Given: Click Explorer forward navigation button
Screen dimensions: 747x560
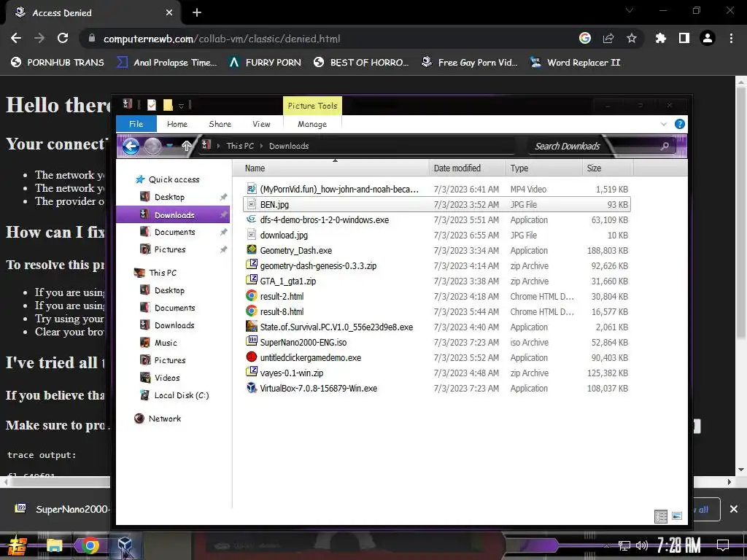Looking at the screenshot, I should [x=152, y=146].
